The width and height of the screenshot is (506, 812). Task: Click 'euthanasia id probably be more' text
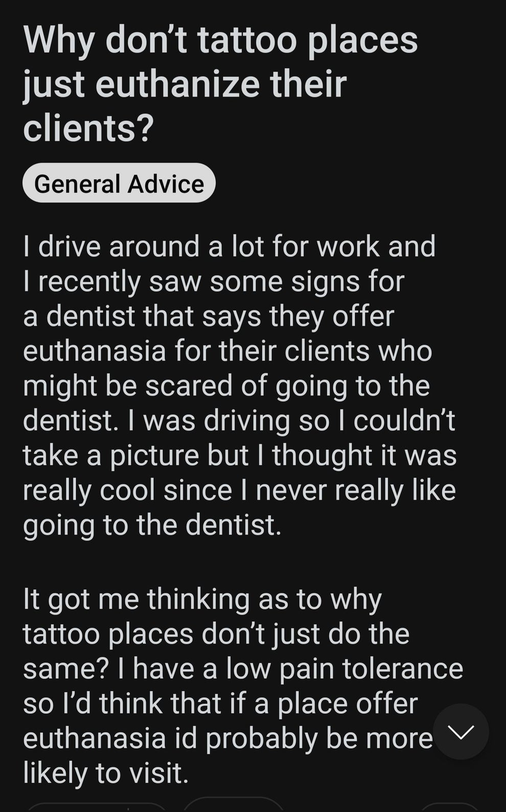tap(227, 738)
